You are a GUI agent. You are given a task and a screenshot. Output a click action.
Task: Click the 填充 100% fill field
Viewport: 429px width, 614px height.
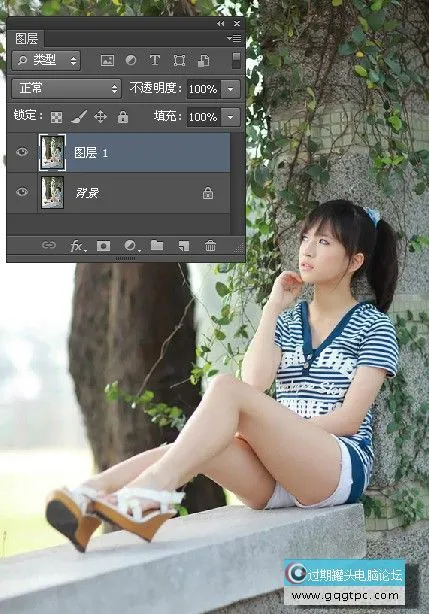(x=203, y=117)
